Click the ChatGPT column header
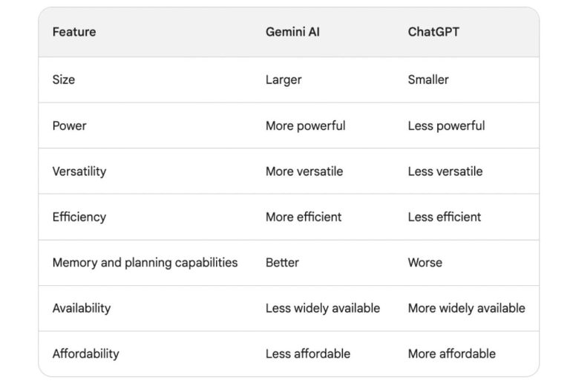The width and height of the screenshot is (570, 392). click(x=433, y=32)
